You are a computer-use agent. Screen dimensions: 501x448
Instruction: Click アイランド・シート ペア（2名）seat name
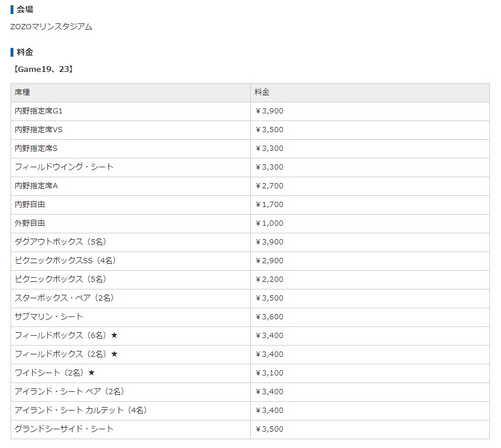(x=70, y=391)
